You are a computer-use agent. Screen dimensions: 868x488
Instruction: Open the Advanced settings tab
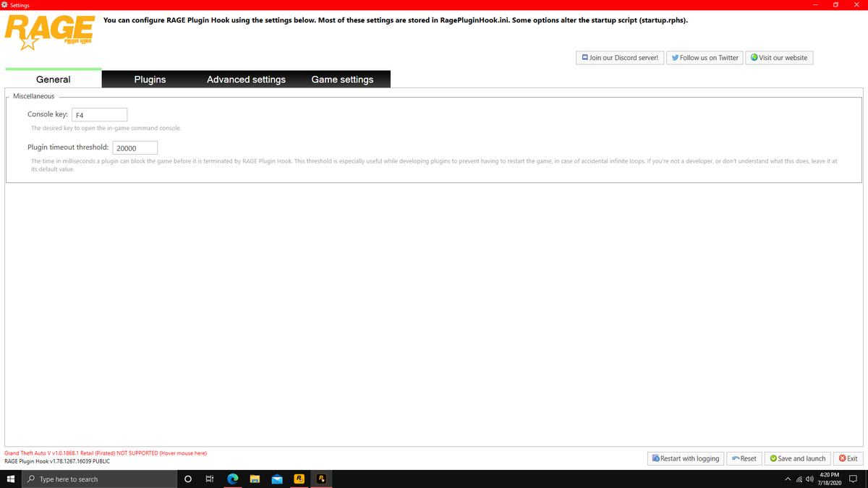click(246, 80)
